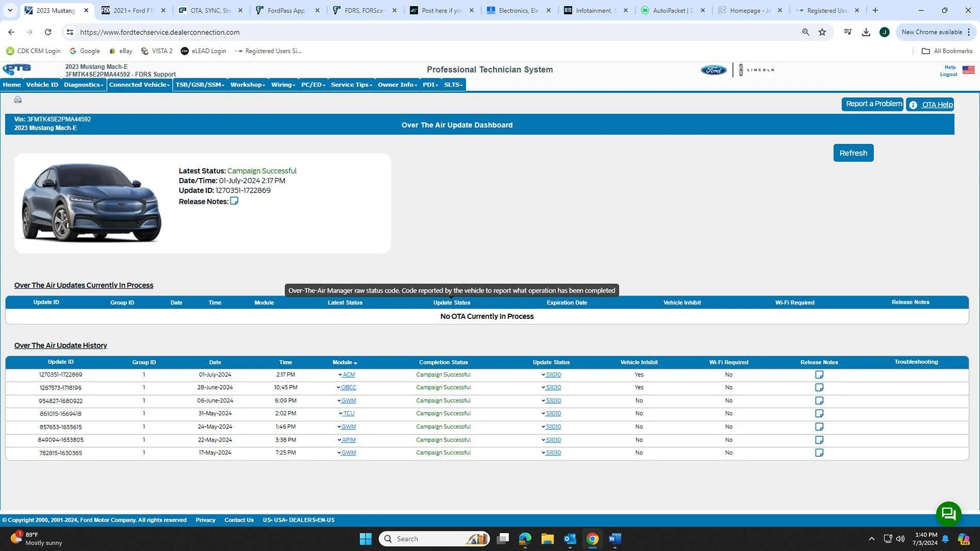The height and width of the screenshot is (551, 980).
Task: Click the printer icon below Home
Action: click(18, 100)
